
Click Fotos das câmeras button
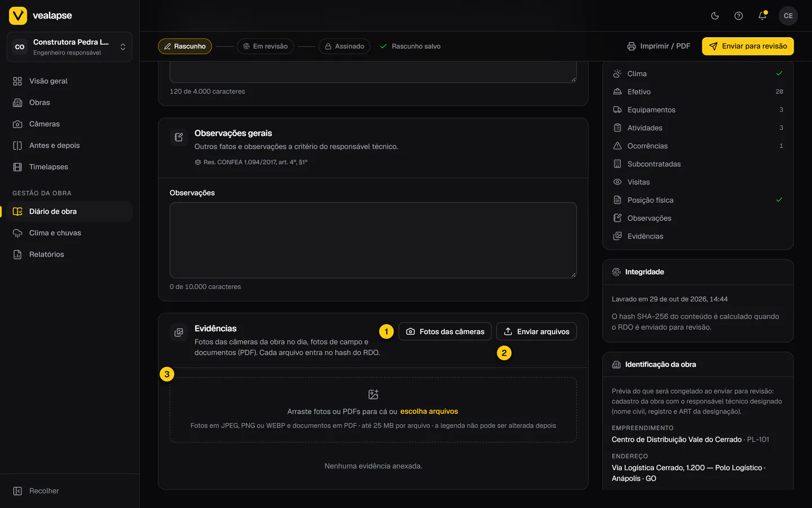click(x=445, y=332)
